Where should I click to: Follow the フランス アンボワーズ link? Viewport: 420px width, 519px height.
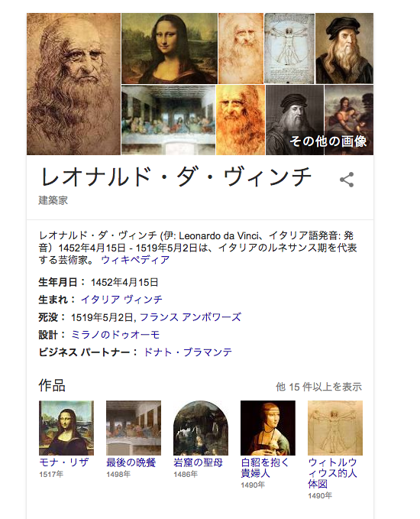tap(190, 317)
